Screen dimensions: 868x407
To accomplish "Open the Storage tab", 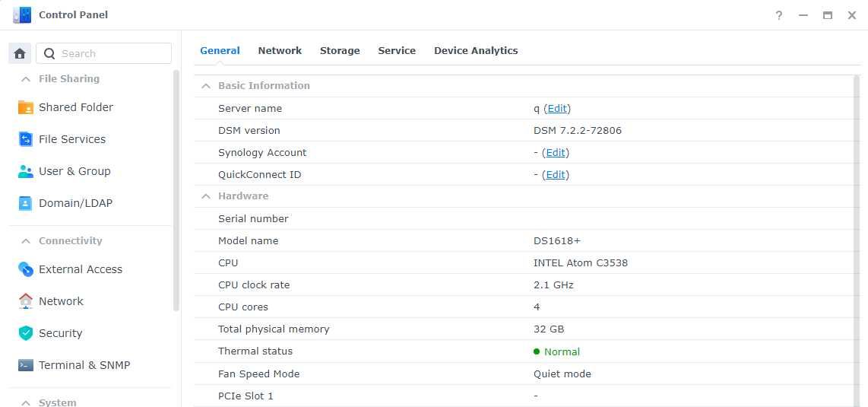I will (340, 50).
